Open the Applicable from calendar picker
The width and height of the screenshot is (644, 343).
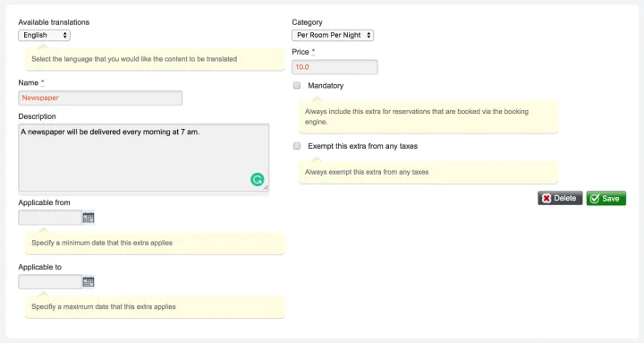[89, 218]
